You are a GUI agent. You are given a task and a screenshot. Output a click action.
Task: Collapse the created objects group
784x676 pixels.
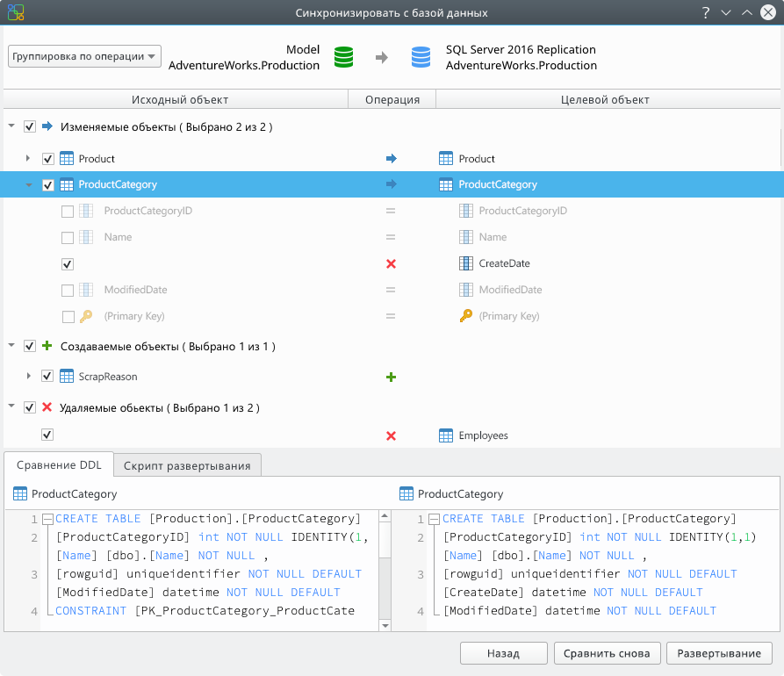(x=11, y=345)
